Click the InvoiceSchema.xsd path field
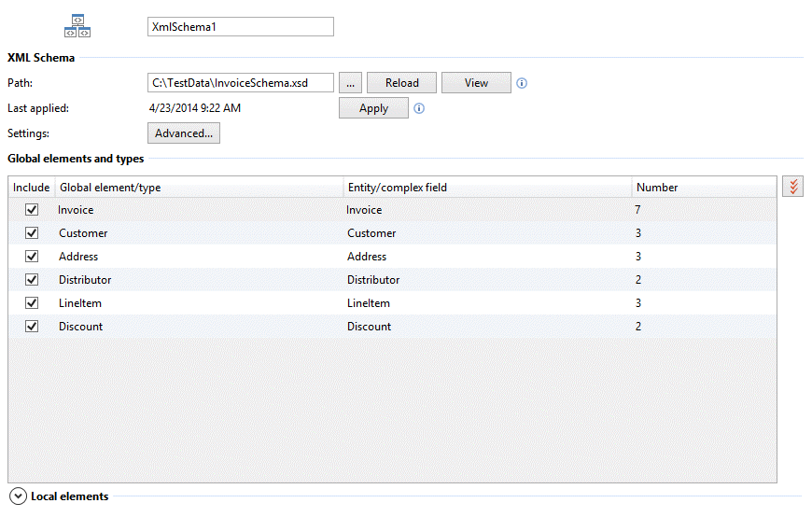Image resolution: width=812 pixels, height=517 pixels. (x=240, y=83)
